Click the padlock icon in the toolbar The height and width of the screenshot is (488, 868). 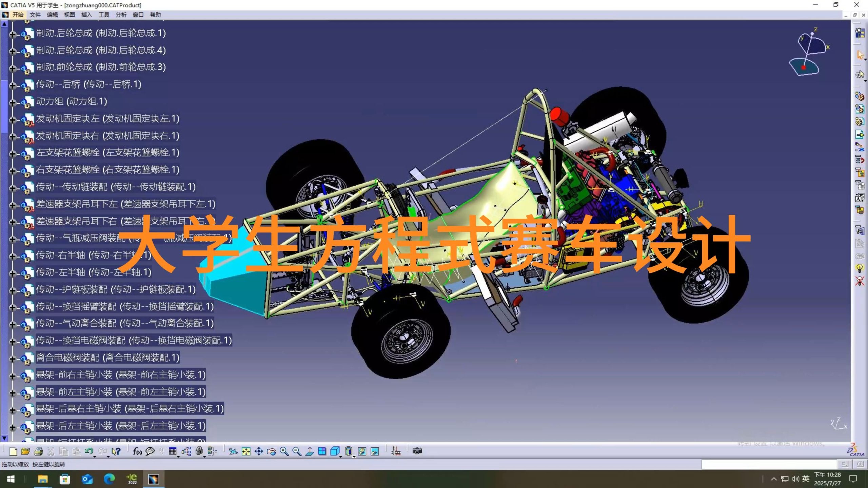pyautogui.click(x=199, y=451)
